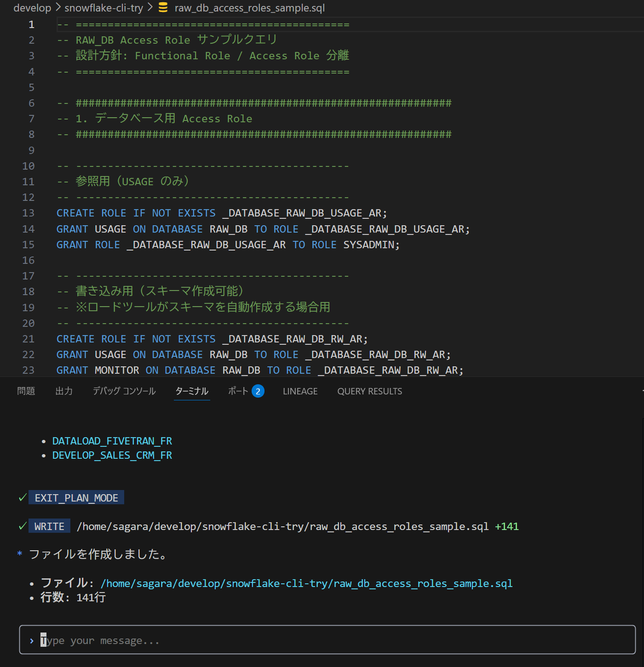Open the QUERY RESULTS tab
The image size is (644, 667).
[x=369, y=391]
